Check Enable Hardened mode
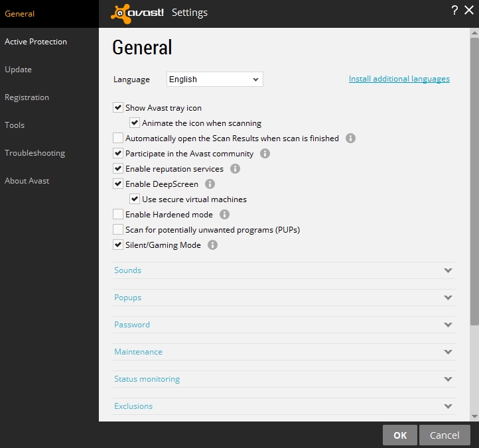The width and height of the screenshot is (479, 448). coord(118,214)
